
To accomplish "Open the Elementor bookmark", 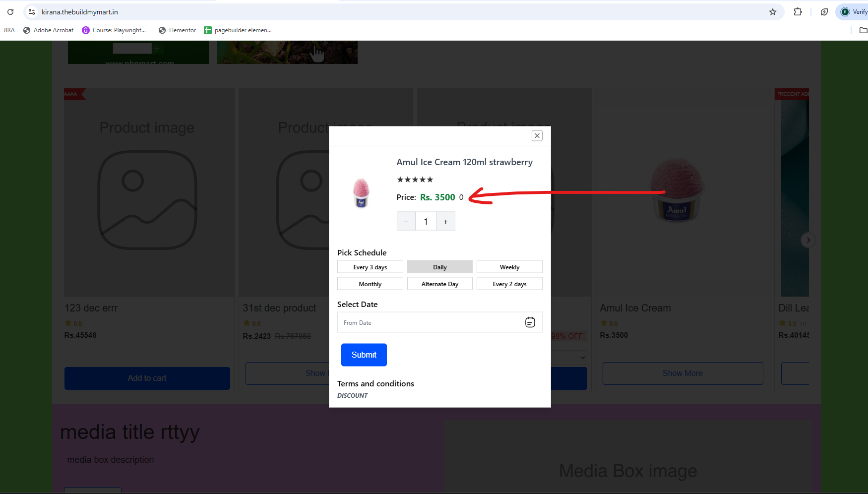I will tap(177, 30).
